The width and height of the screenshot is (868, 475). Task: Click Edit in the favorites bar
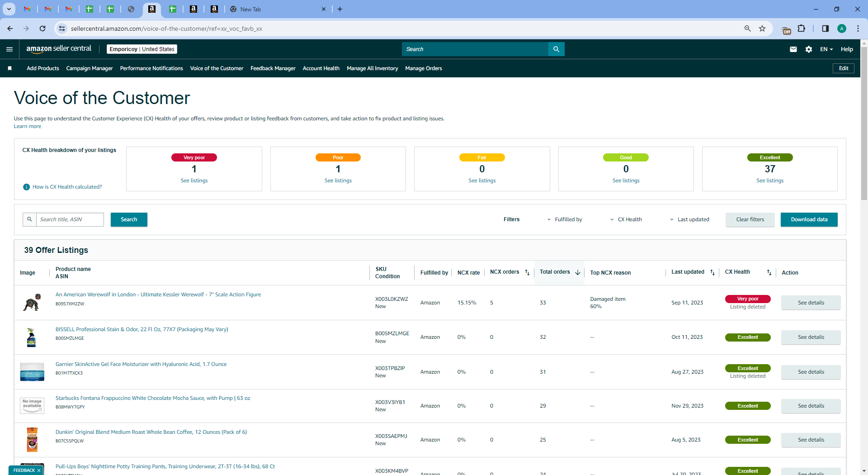tap(844, 68)
